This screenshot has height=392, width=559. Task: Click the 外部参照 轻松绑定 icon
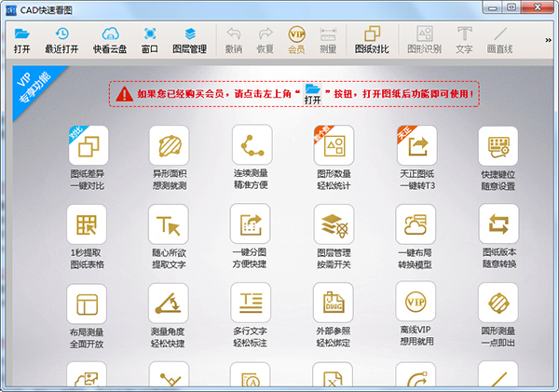pos(334,303)
